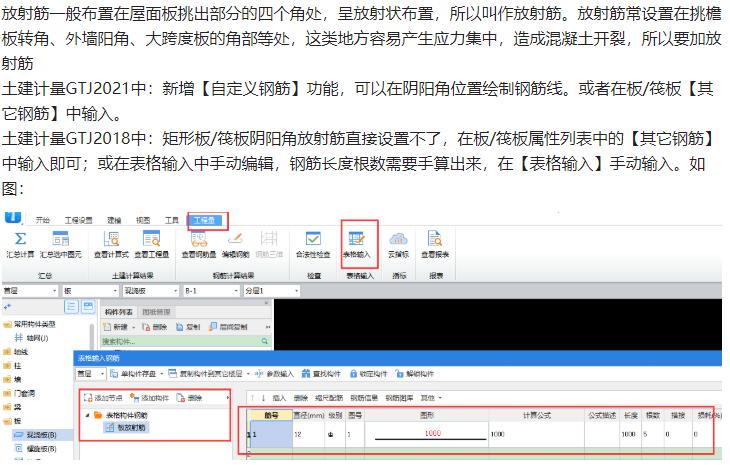Viewport: 730px width, 465px height.
Task: Open the 分层1 dropdown
Action: click(x=271, y=291)
